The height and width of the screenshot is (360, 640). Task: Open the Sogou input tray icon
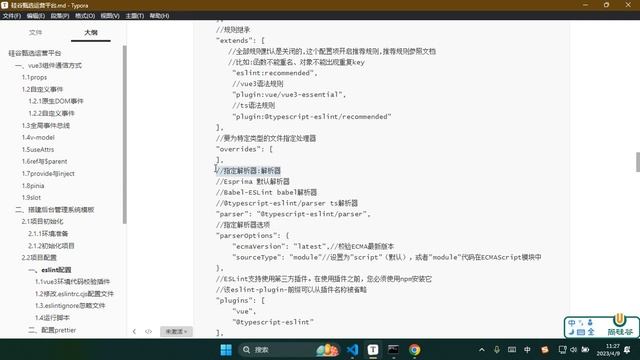(544, 350)
